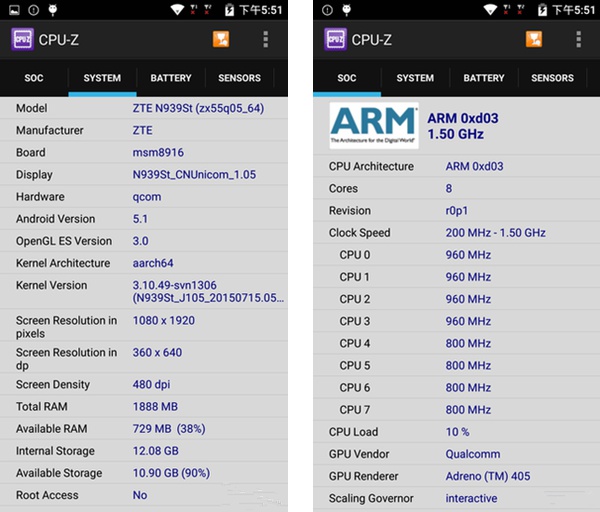The image size is (600, 512).
Task: Select GPU Renderer value Adreno (TM) 405
Action: 488,476
